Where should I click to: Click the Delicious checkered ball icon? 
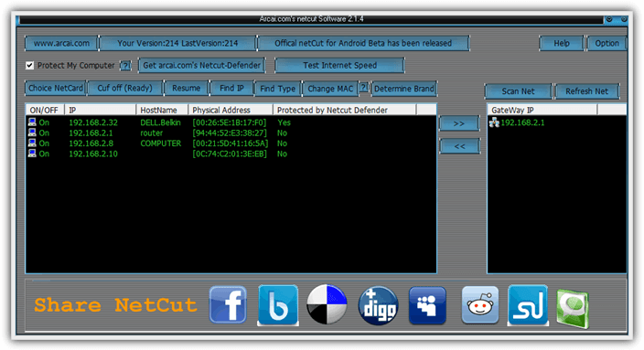[327, 304]
